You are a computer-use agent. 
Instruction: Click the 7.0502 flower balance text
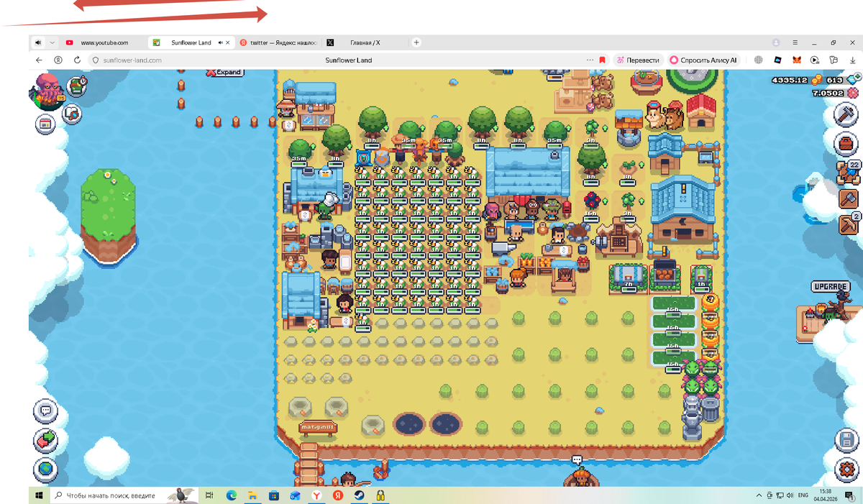coord(828,93)
